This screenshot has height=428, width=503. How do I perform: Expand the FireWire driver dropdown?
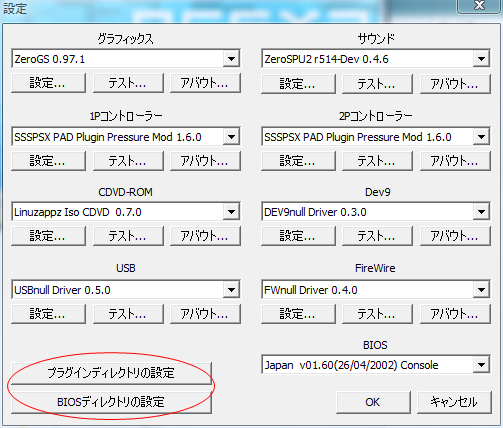click(481, 290)
